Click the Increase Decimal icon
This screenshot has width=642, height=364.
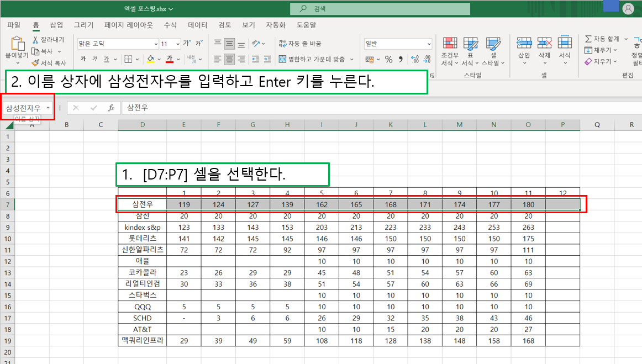click(415, 59)
